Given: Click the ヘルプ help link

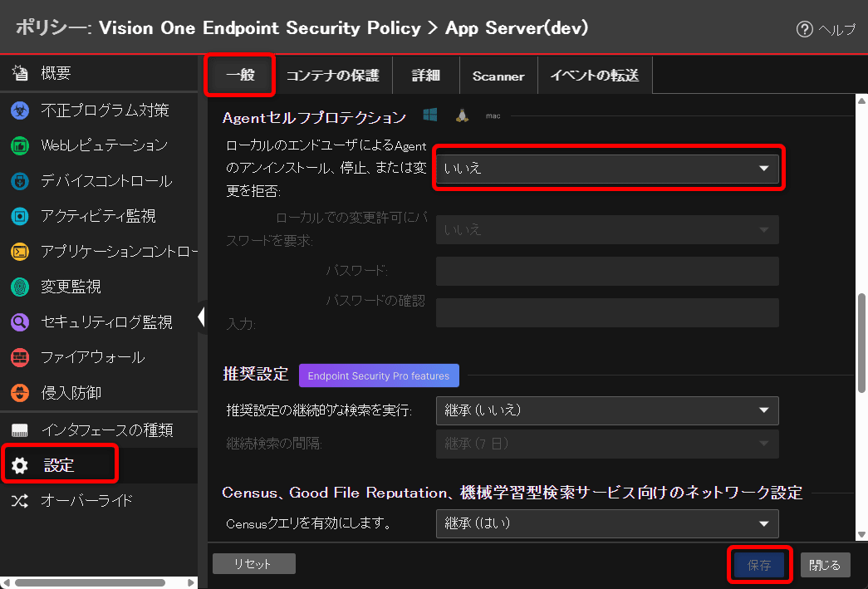Looking at the screenshot, I should click(x=836, y=29).
